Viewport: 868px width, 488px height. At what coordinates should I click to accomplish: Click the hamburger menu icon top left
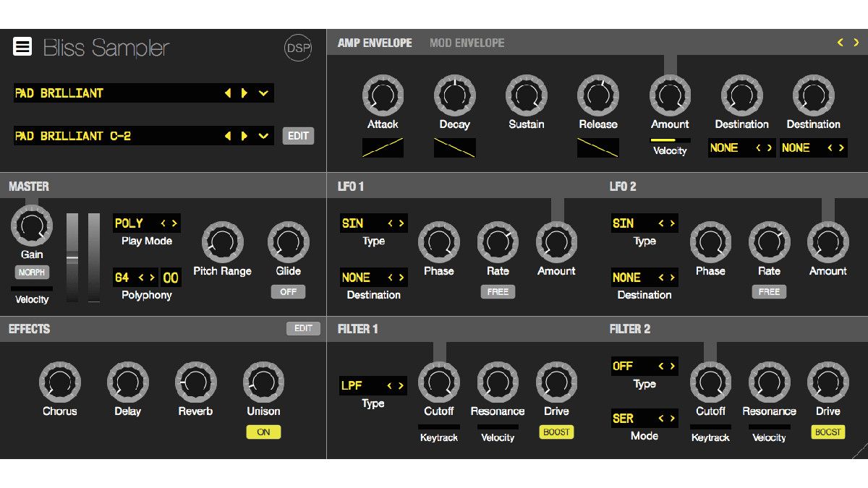tap(22, 47)
